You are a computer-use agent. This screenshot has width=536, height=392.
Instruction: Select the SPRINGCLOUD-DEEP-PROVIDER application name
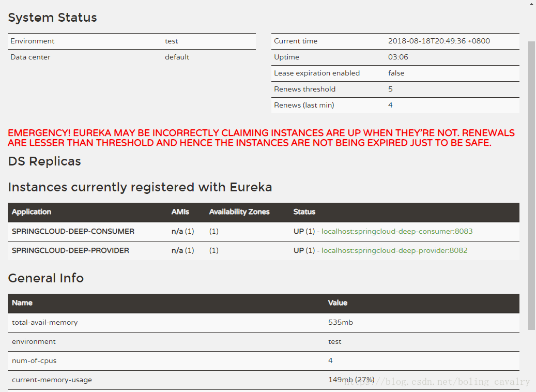[x=70, y=250]
